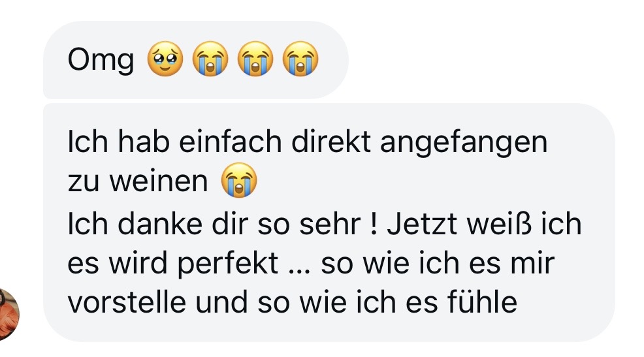The image size is (644, 357).
Task: Click the last crying emoji in Omg message
Action: [x=300, y=61]
